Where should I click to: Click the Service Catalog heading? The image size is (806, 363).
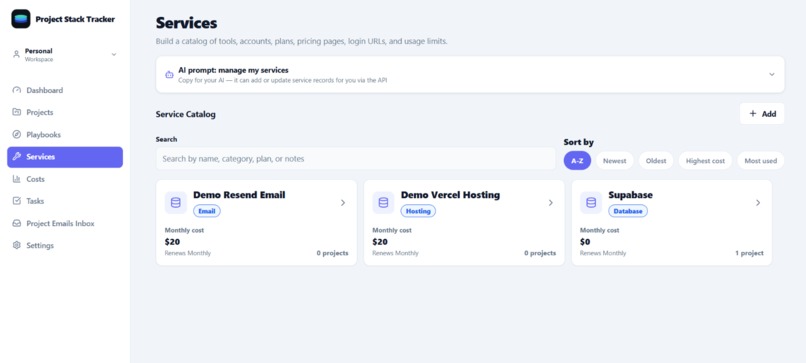click(x=186, y=114)
